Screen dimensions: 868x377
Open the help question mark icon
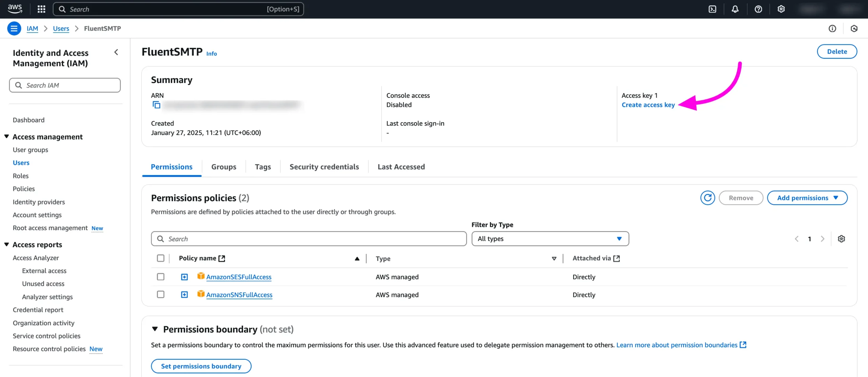click(x=758, y=9)
